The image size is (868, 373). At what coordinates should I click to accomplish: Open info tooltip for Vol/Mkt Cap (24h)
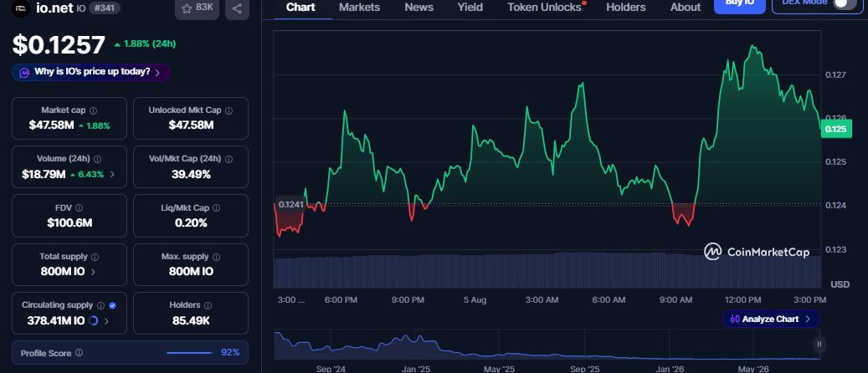coord(229,160)
